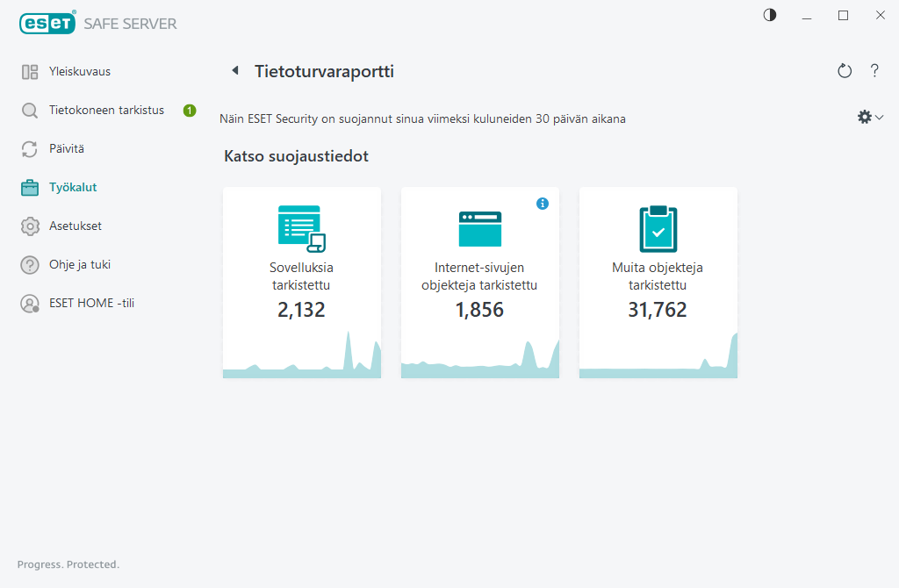Switch to the Työkalut section
This screenshot has width=899, height=588.
coord(72,187)
